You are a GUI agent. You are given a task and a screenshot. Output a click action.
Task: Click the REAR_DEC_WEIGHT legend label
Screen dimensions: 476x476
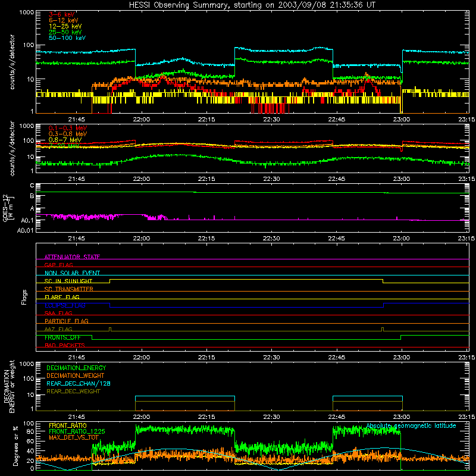(73, 392)
